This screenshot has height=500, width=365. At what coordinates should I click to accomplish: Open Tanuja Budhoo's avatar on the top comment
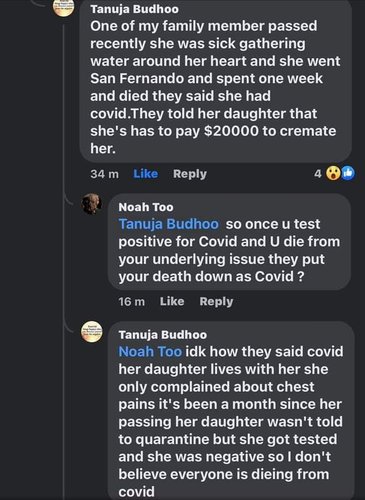point(64,7)
